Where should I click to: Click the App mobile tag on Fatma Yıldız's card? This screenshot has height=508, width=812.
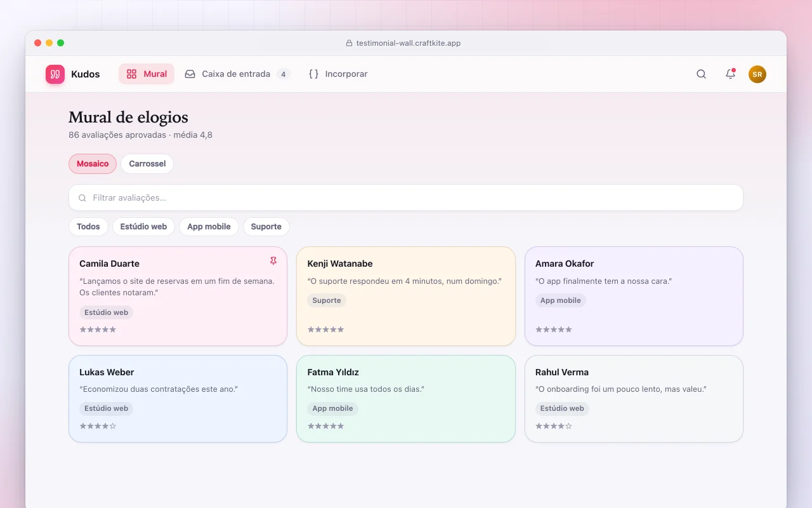click(333, 408)
